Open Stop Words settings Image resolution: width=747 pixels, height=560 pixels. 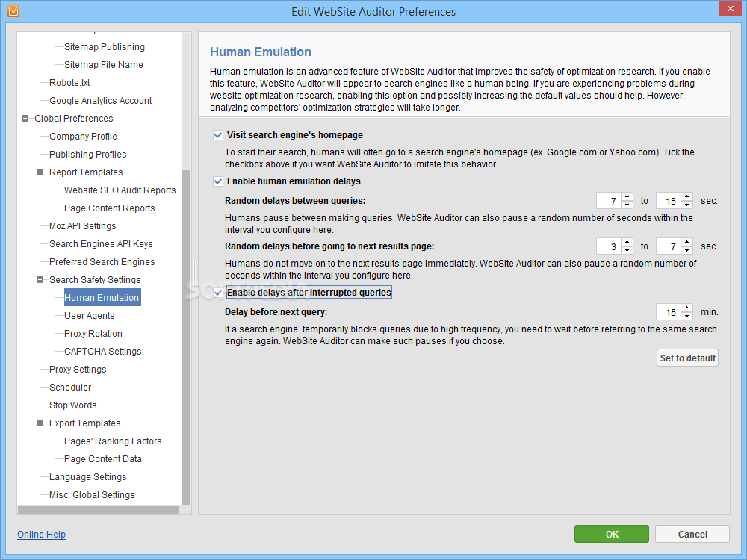(x=73, y=405)
